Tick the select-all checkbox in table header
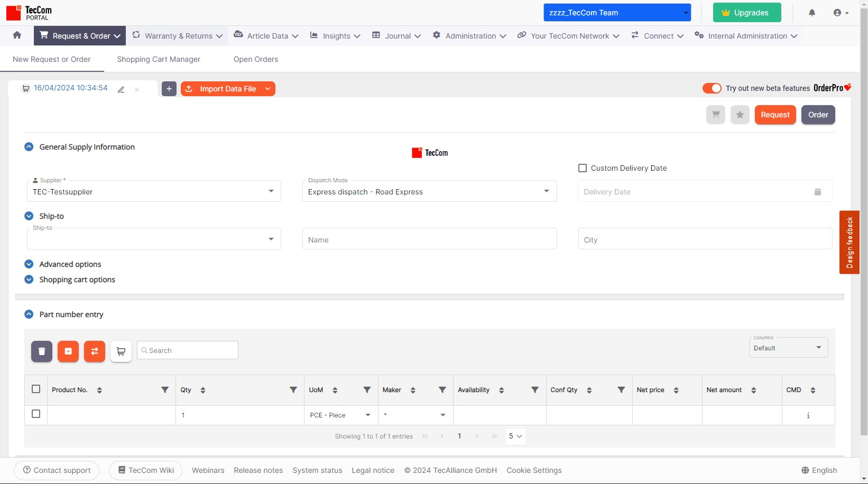This screenshot has height=484, width=868. (x=36, y=389)
